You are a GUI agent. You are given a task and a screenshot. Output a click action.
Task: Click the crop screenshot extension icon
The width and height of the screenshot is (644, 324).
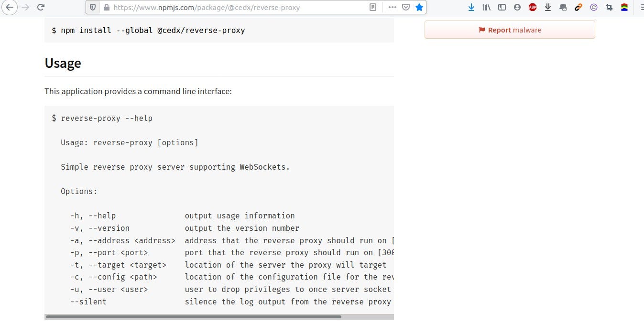coord(609,7)
